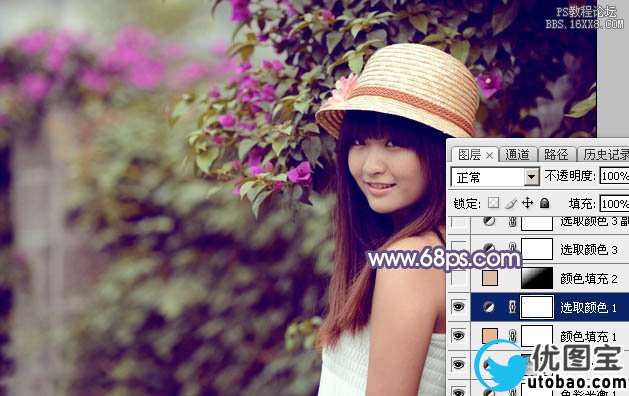Select gradient mask thumbnail of 颜色填充 2
Screen dimensions: 629x396
tap(537, 278)
